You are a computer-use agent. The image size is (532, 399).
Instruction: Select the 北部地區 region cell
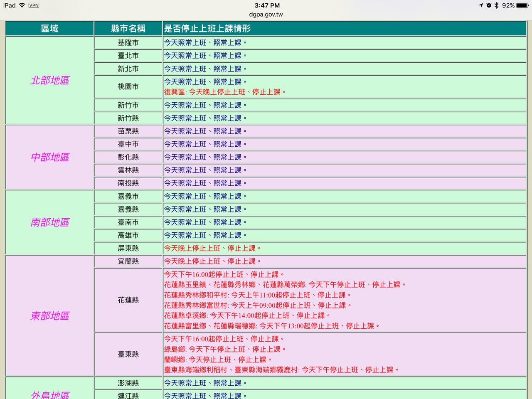tap(50, 80)
